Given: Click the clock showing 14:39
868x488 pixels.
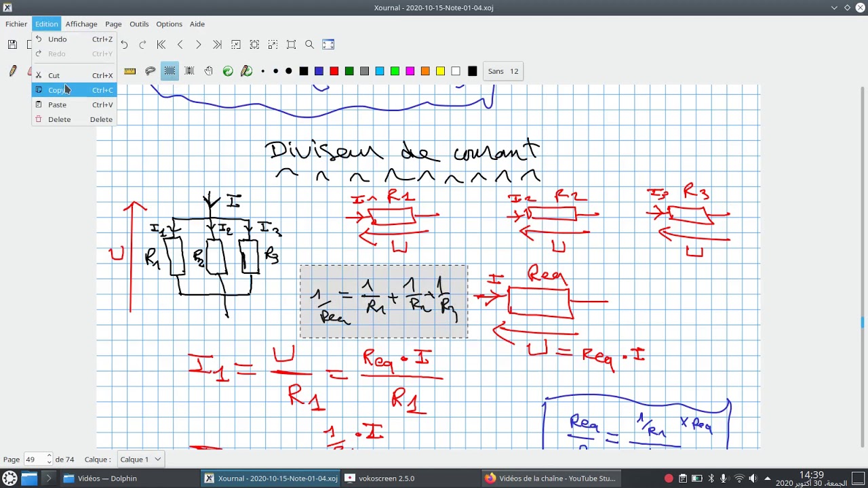Looking at the screenshot, I should (x=811, y=475).
